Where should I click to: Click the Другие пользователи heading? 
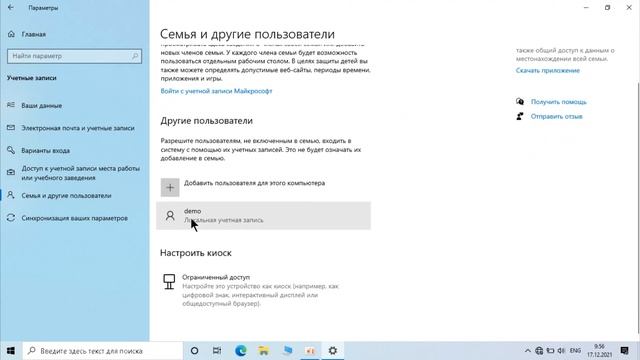207,121
